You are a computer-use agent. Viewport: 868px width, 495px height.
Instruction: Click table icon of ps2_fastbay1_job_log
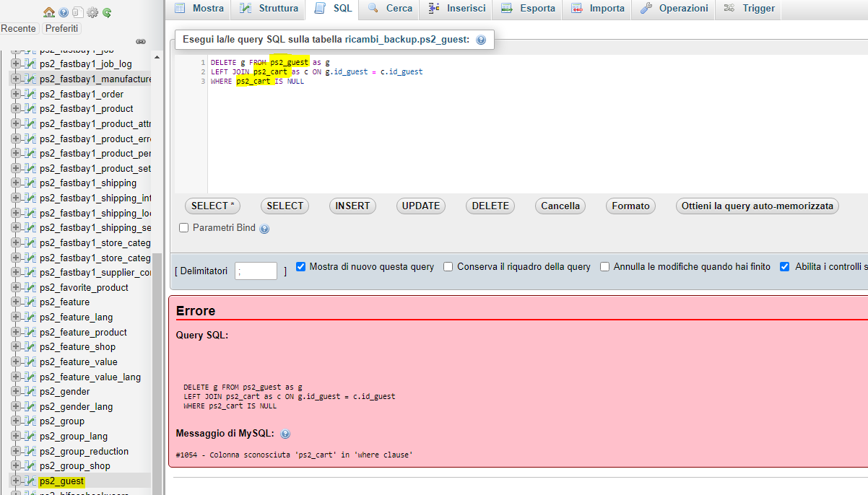(x=30, y=63)
